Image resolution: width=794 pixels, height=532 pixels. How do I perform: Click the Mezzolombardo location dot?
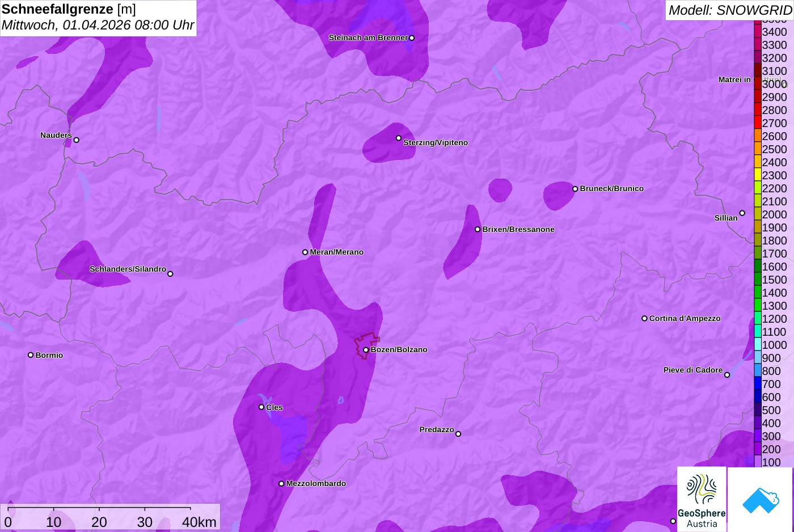point(281,484)
